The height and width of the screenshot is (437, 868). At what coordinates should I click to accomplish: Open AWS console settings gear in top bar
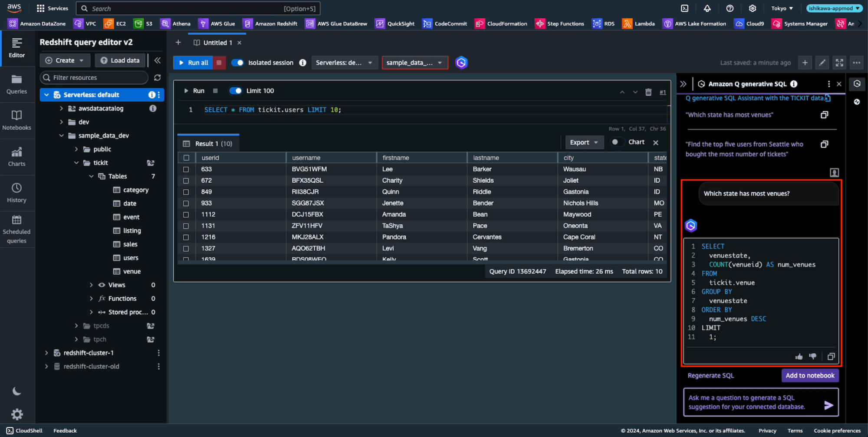[x=752, y=8]
